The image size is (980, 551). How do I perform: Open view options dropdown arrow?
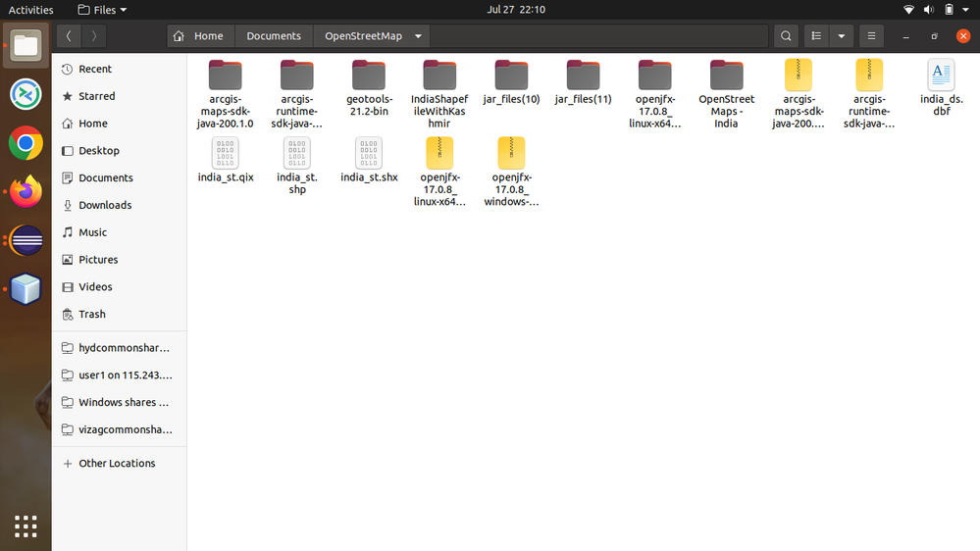(x=842, y=36)
